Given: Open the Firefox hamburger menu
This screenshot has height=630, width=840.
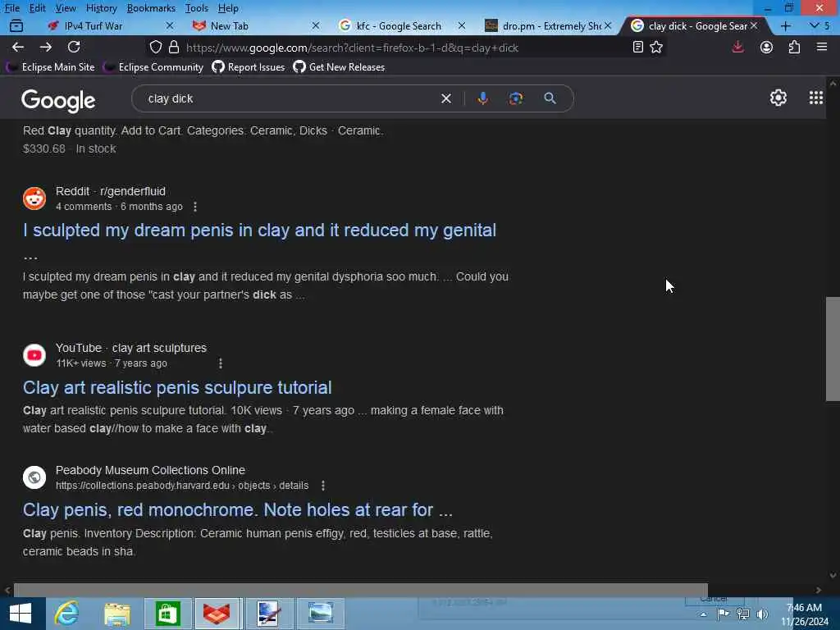Looking at the screenshot, I should pos(822,47).
